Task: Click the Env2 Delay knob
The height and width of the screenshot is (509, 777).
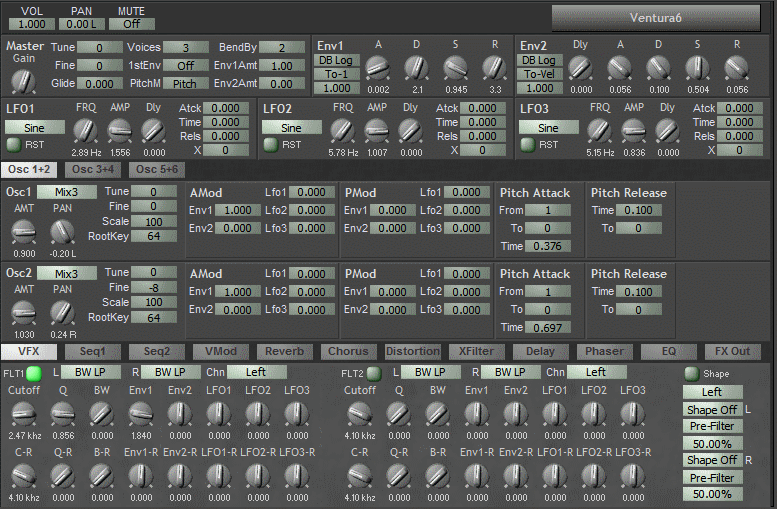Action: (581, 68)
